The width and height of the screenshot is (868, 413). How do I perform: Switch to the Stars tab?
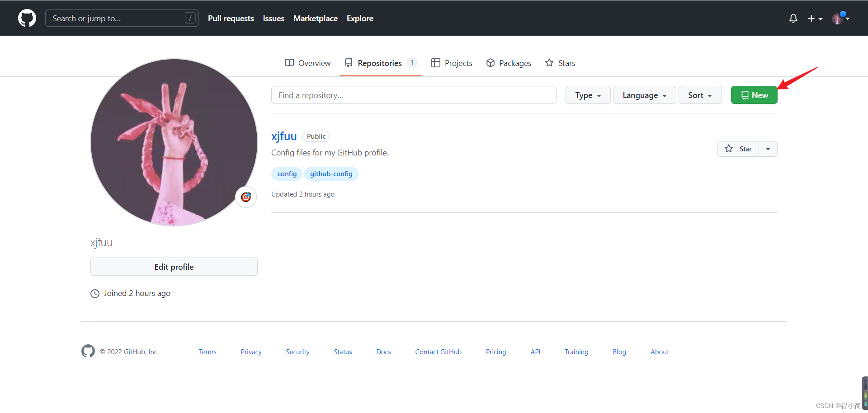click(560, 63)
